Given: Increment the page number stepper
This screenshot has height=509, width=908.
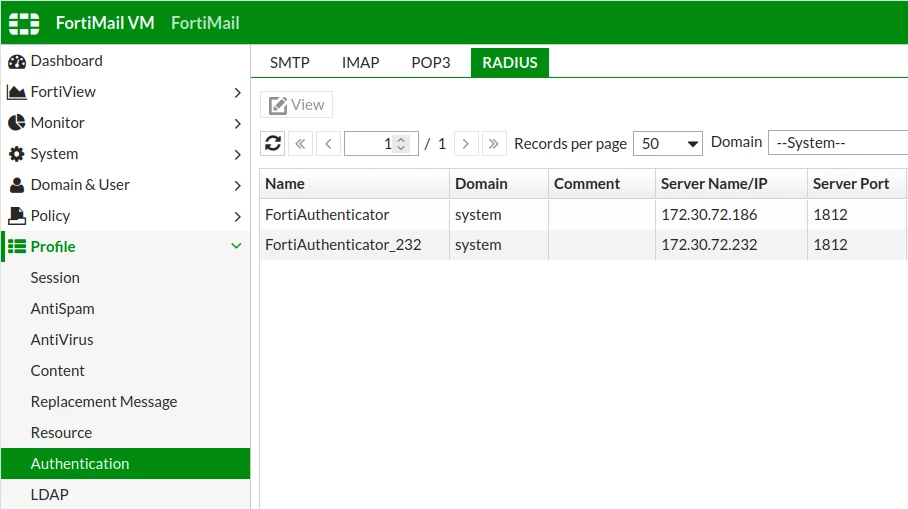Looking at the screenshot, I should pyautogui.click(x=401, y=139).
